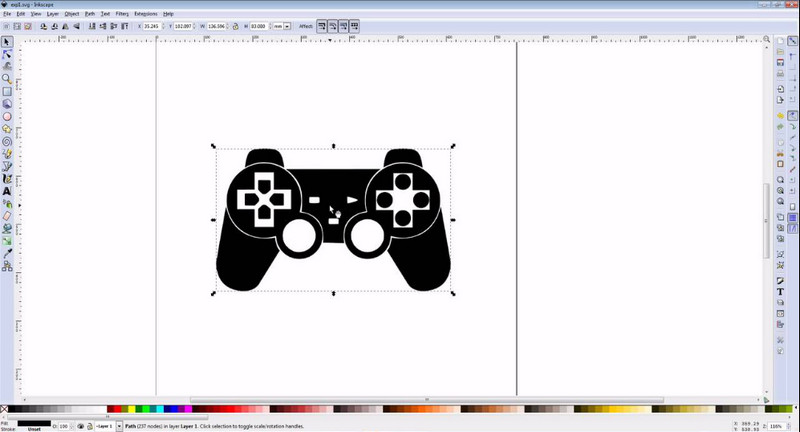Image resolution: width=800 pixels, height=432 pixels.
Task: Select the Rectangle tool
Action: point(7,91)
